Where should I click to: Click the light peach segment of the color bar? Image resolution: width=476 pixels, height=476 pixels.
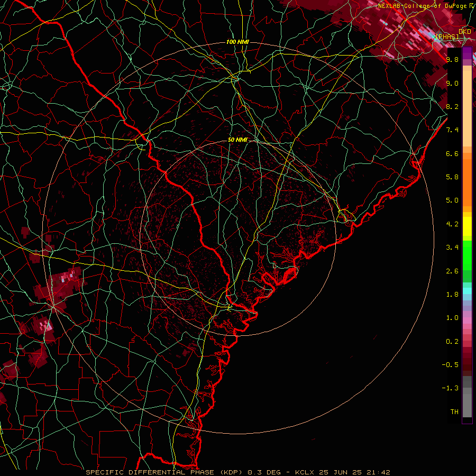pyautogui.click(x=467, y=109)
